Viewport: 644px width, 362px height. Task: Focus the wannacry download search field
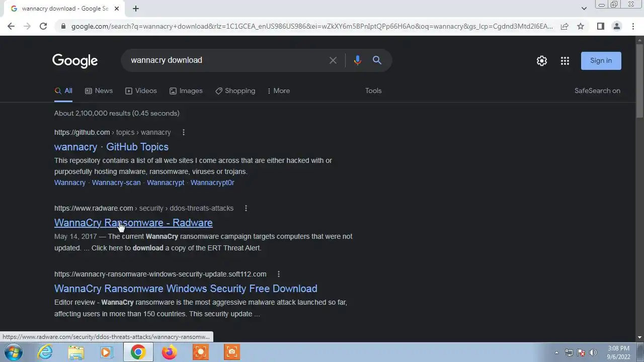(x=226, y=60)
